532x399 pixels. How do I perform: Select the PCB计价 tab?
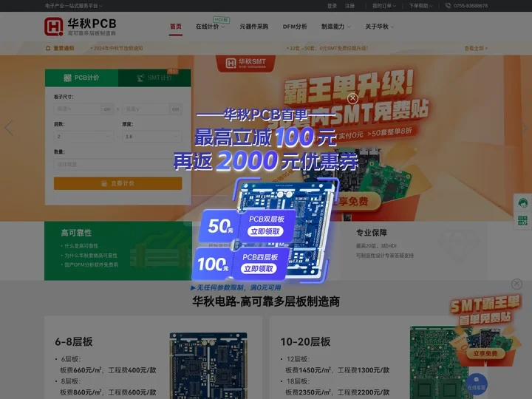[81, 78]
